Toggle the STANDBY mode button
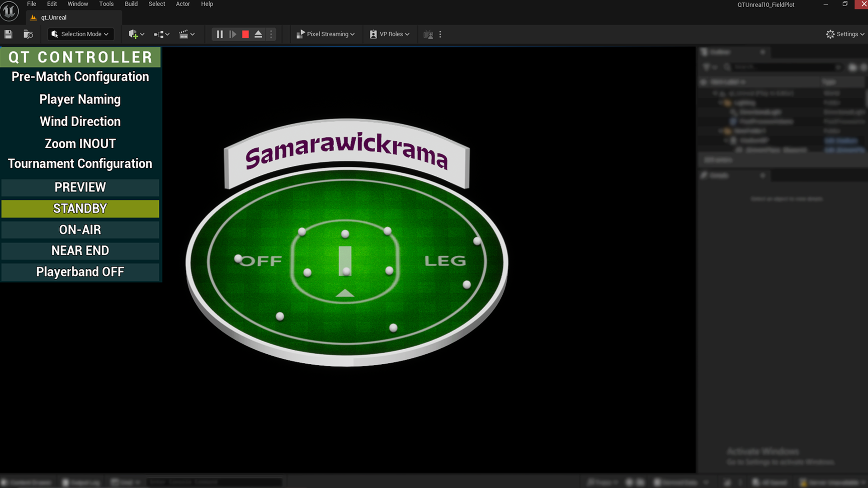 tap(80, 209)
